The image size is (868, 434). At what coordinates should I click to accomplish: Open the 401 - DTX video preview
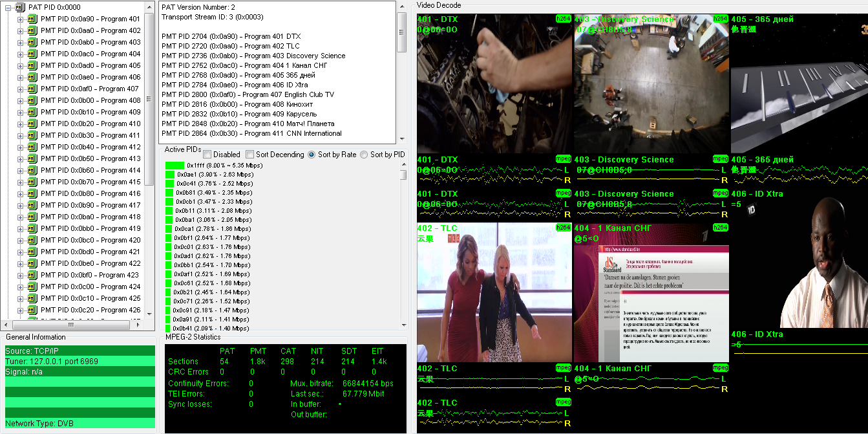(x=494, y=83)
